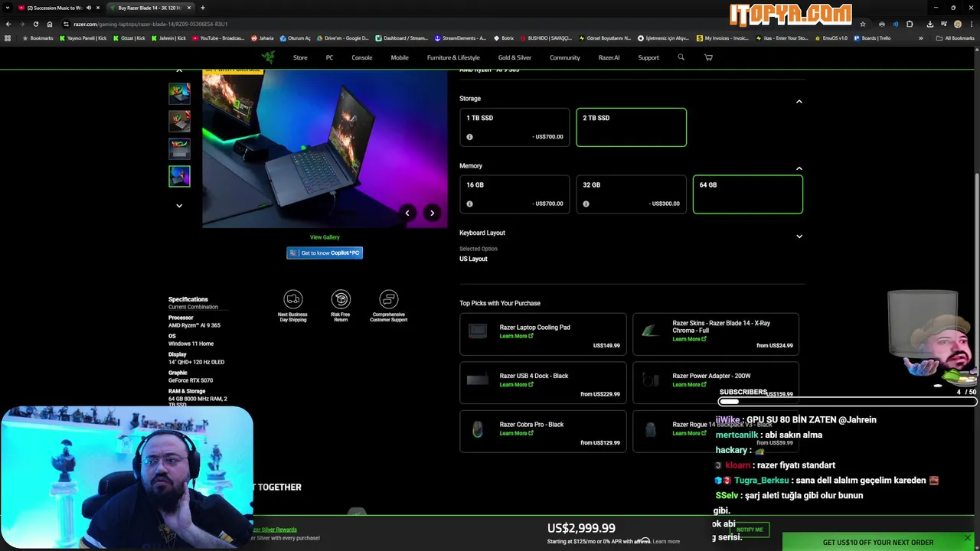Open the Chrome three-dot menu

pyautogui.click(x=971, y=24)
